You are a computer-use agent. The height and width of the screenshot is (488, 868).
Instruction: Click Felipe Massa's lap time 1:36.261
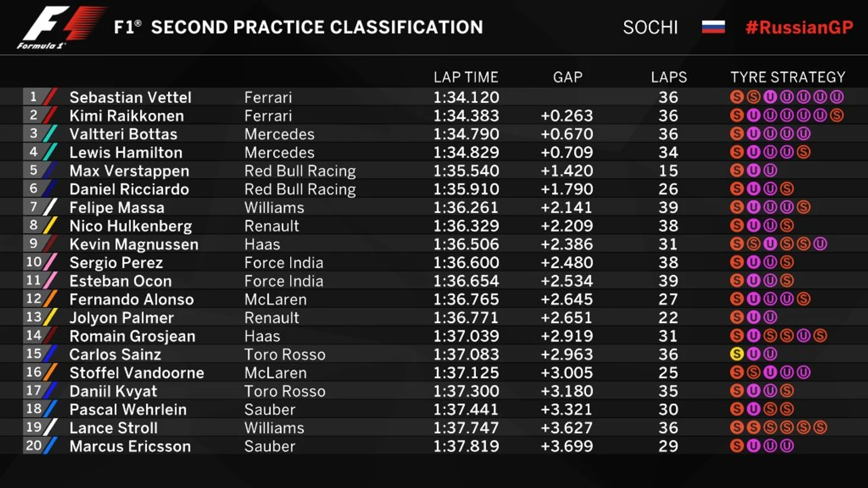(x=466, y=207)
